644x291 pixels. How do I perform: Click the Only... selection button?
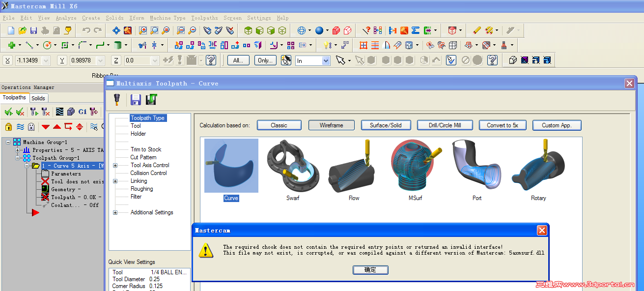(266, 60)
